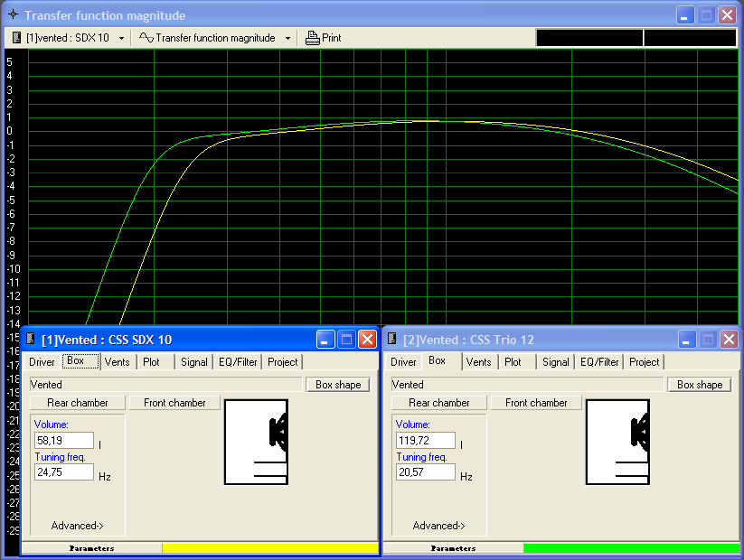Open Vents tab in CSS Trio 12 window

[x=478, y=362]
